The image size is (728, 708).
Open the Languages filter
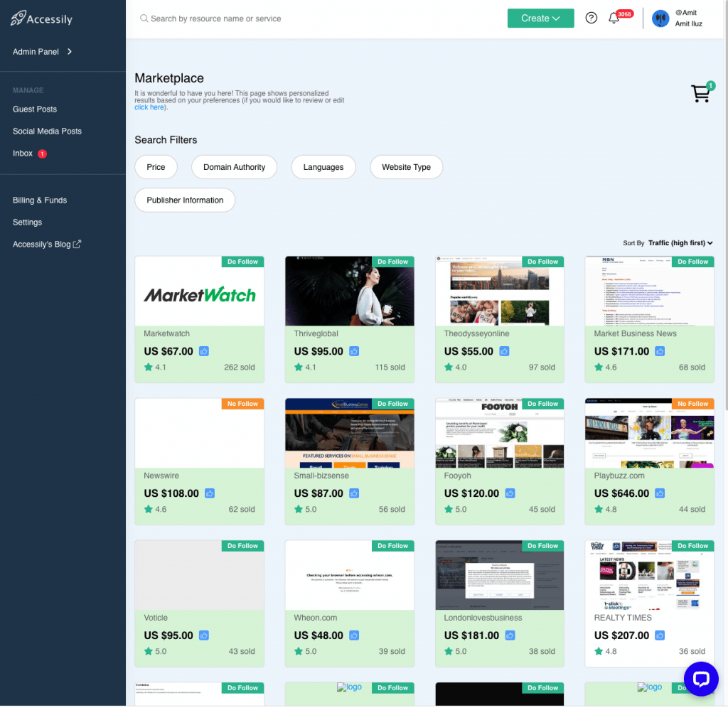(323, 167)
